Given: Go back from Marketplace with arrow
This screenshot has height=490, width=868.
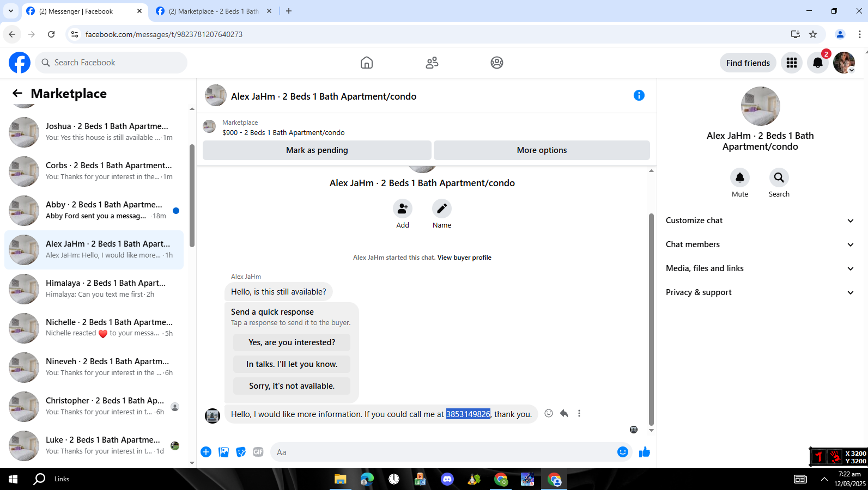Looking at the screenshot, I should tap(17, 94).
